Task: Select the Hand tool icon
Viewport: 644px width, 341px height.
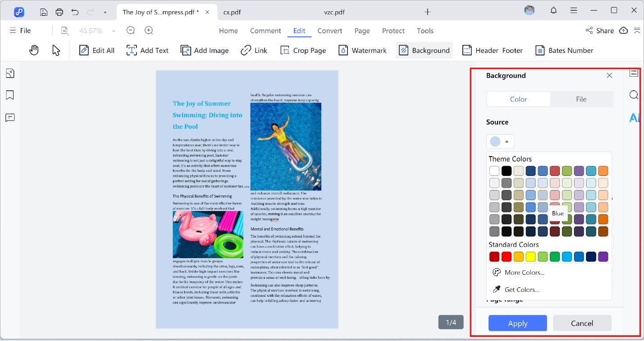Action: [x=34, y=51]
